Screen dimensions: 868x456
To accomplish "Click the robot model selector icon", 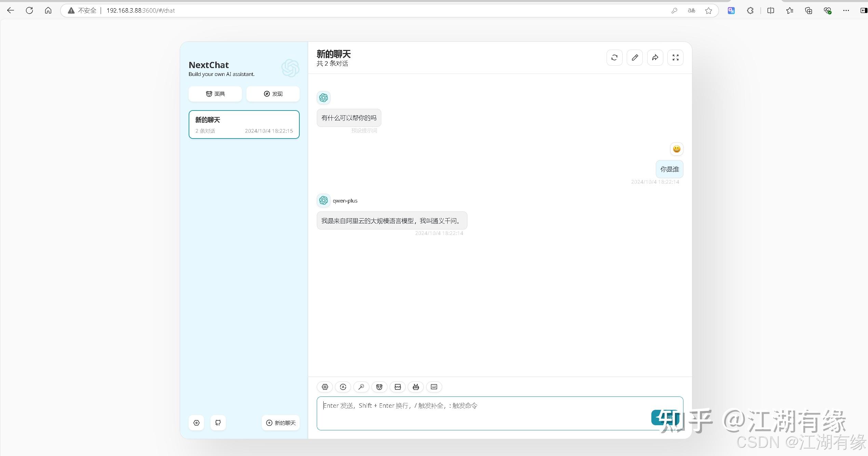I will [x=416, y=387].
